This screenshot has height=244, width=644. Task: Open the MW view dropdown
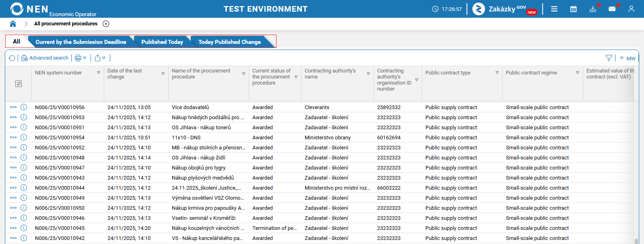tap(627, 58)
